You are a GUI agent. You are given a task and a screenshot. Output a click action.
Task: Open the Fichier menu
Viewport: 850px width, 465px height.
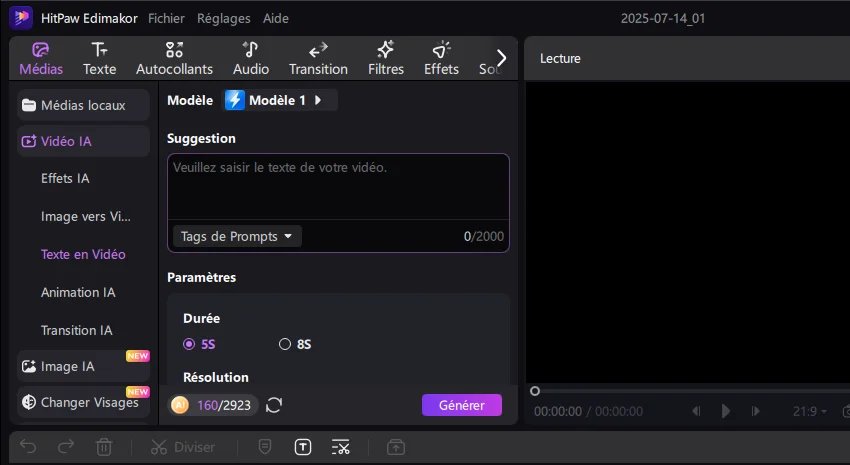click(166, 18)
